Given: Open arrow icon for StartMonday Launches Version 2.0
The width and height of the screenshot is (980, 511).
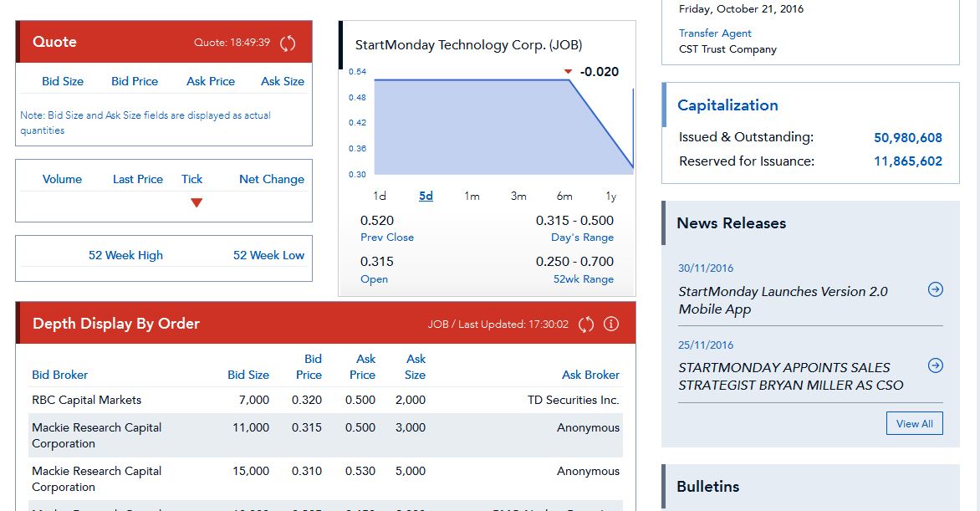Looking at the screenshot, I should point(935,289).
